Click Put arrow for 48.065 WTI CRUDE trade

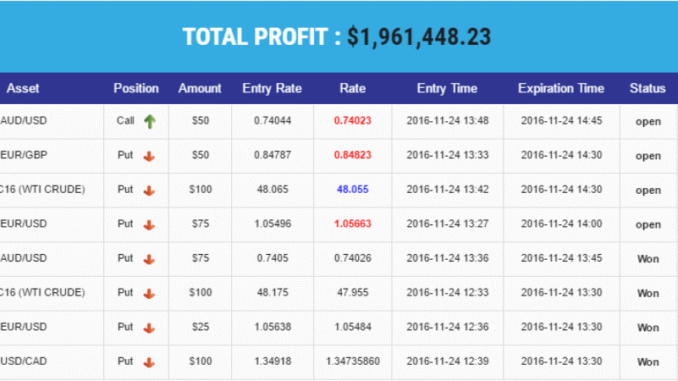click(149, 190)
